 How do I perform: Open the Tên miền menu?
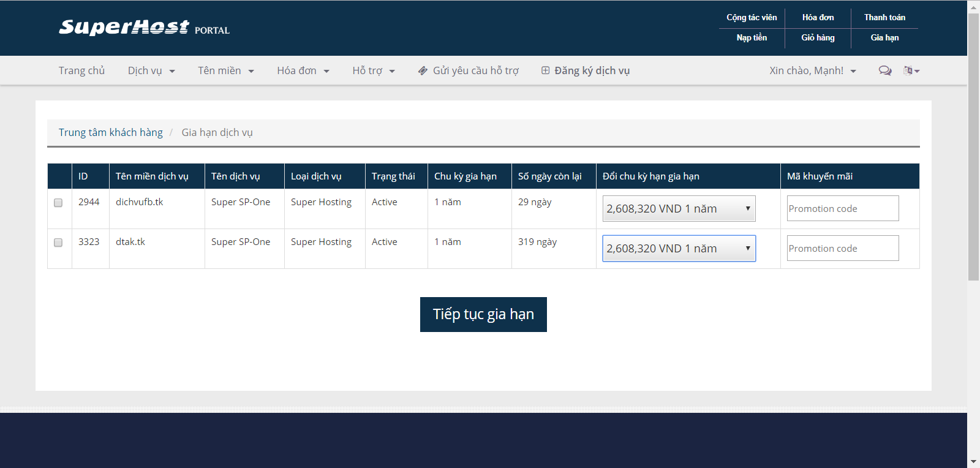(x=225, y=71)
